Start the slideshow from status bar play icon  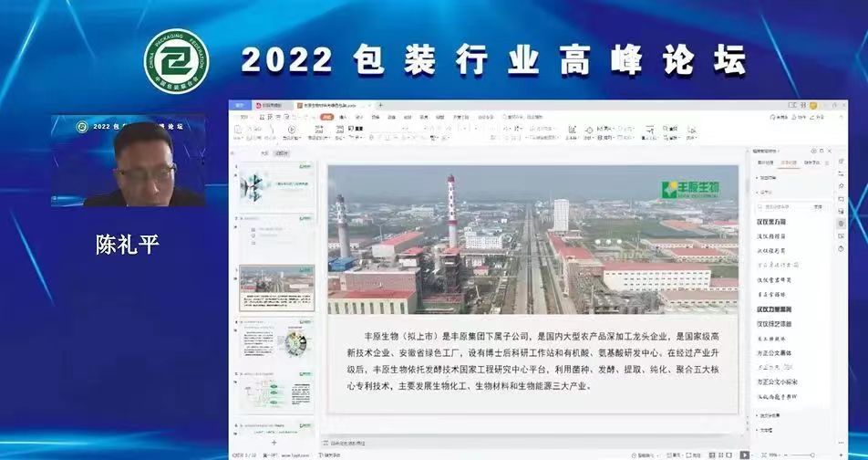tap(745, 455)
